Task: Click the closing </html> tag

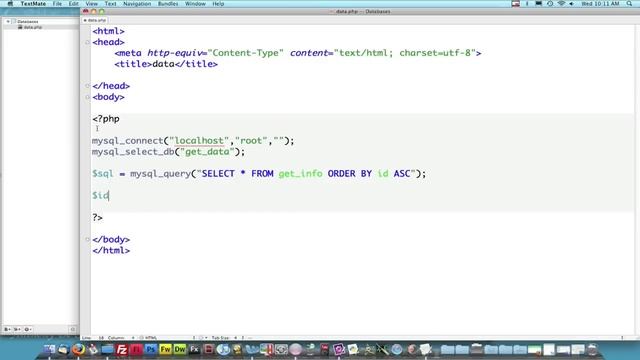Action: tap(111, 251)
